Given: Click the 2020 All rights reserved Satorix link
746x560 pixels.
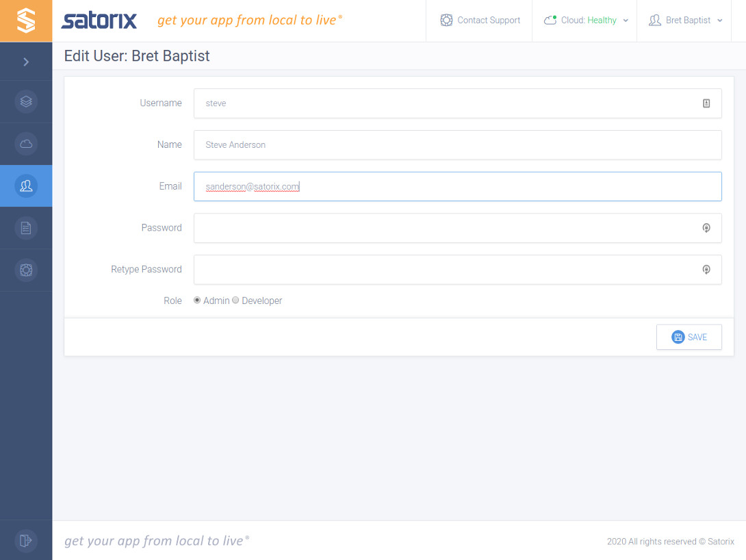Looking at the screenshot, I should click(x=671, y=541).
